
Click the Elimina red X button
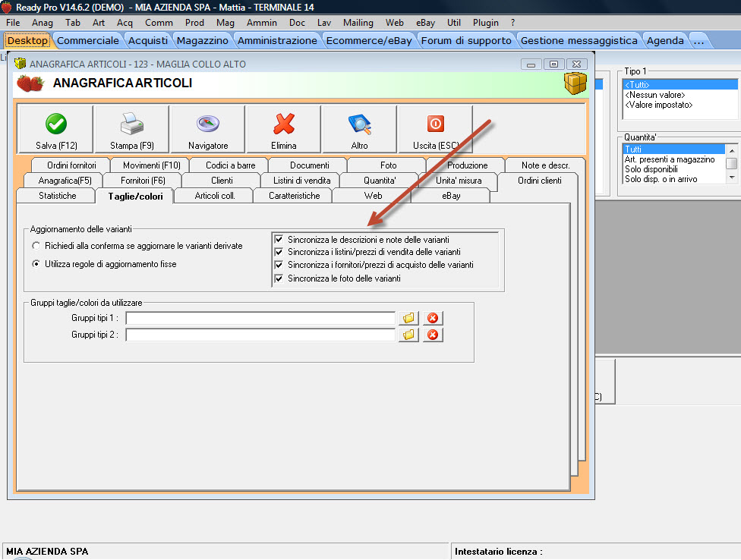283,130
